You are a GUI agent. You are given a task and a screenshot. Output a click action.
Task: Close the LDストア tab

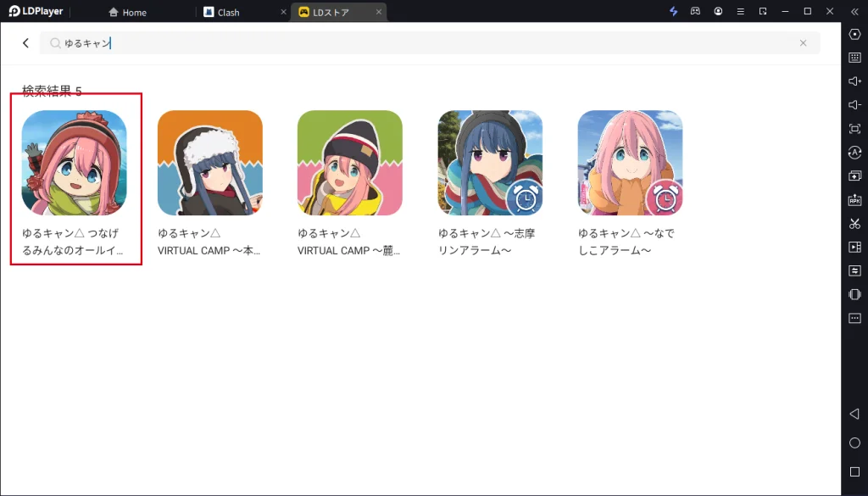pyautogui.click(x=379, y=12)
